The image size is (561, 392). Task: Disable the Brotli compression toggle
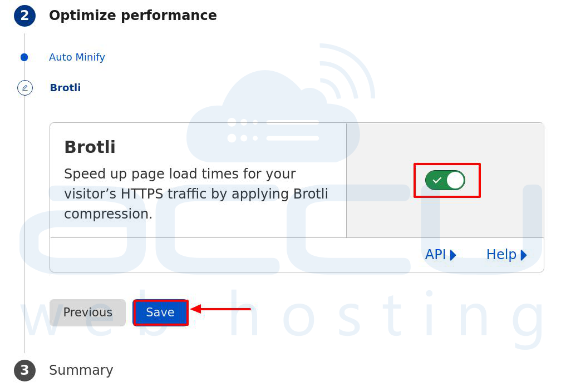tap(445, 180)
